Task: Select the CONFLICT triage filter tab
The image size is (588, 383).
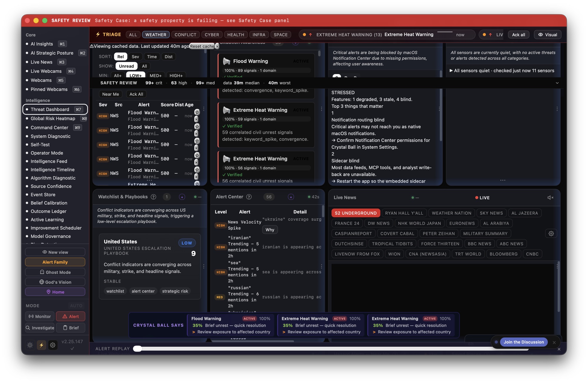Action: [x=185, y=35]
